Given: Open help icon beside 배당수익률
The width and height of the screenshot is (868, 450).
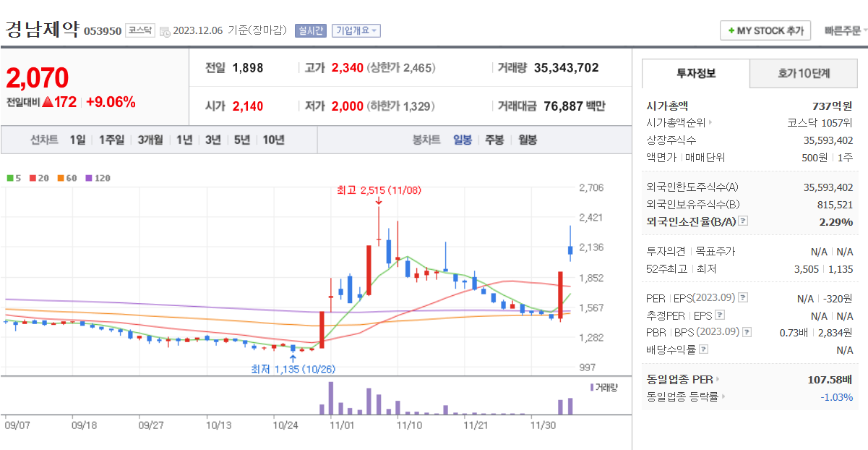Looking at the screenshot, I should [704, 349].
